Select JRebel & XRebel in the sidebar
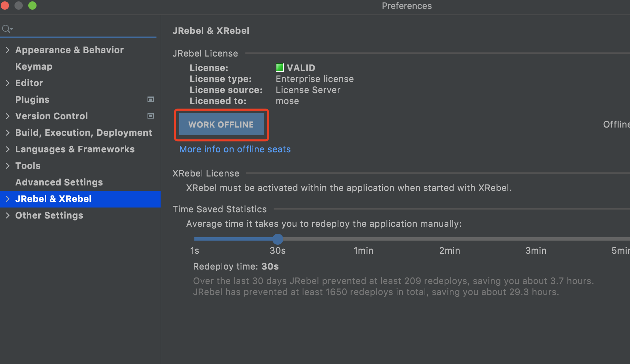Viewport: 630px width, 364px height. 53,199
